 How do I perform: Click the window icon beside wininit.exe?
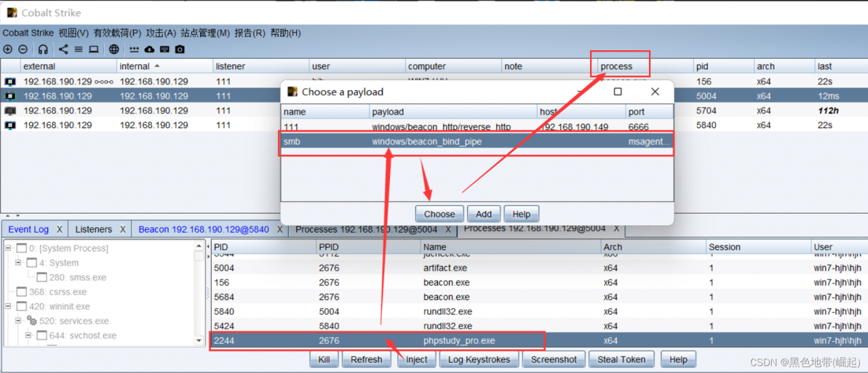[x=22, y=307]
